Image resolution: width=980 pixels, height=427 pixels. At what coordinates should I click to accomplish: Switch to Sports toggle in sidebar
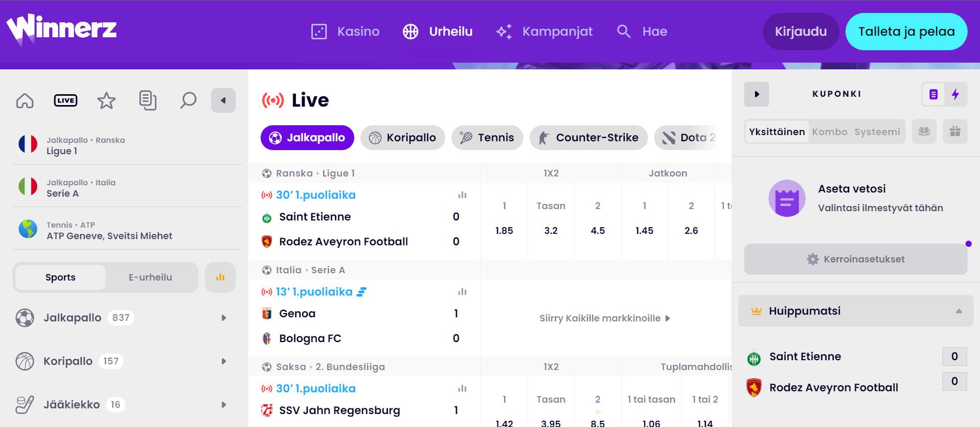tap(61, 277)
